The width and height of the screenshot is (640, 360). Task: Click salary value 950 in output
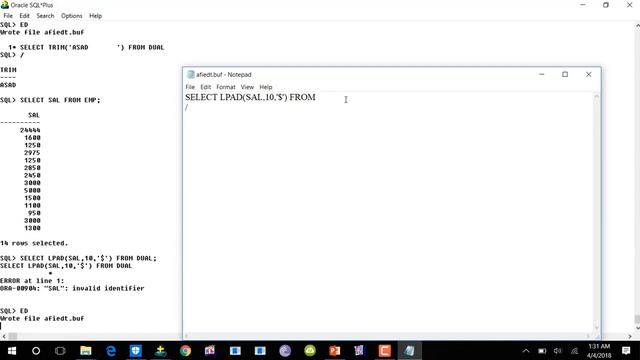coord(34,213)
